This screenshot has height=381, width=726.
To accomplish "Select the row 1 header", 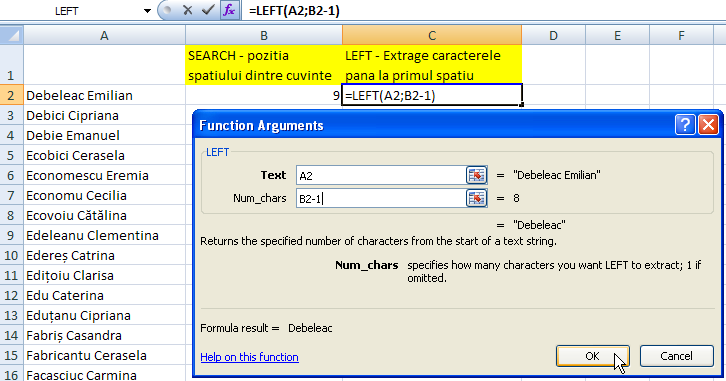I will pos(12,65).
